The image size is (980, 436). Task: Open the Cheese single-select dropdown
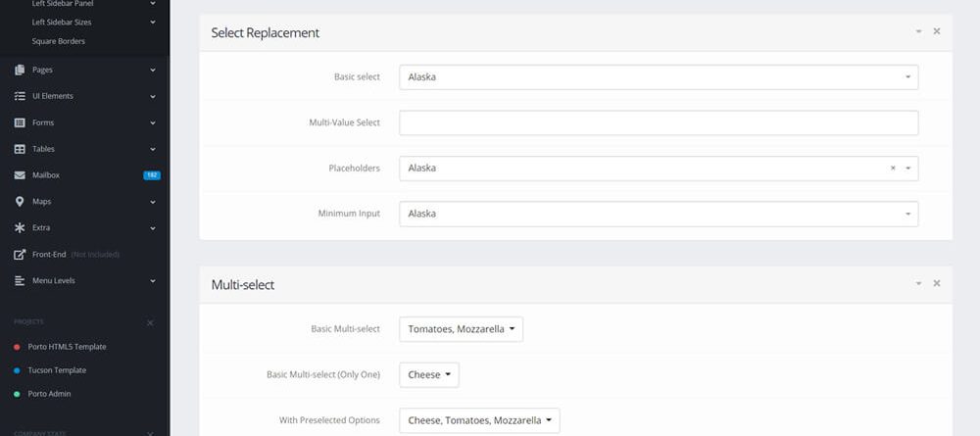(x=428, y=374)
